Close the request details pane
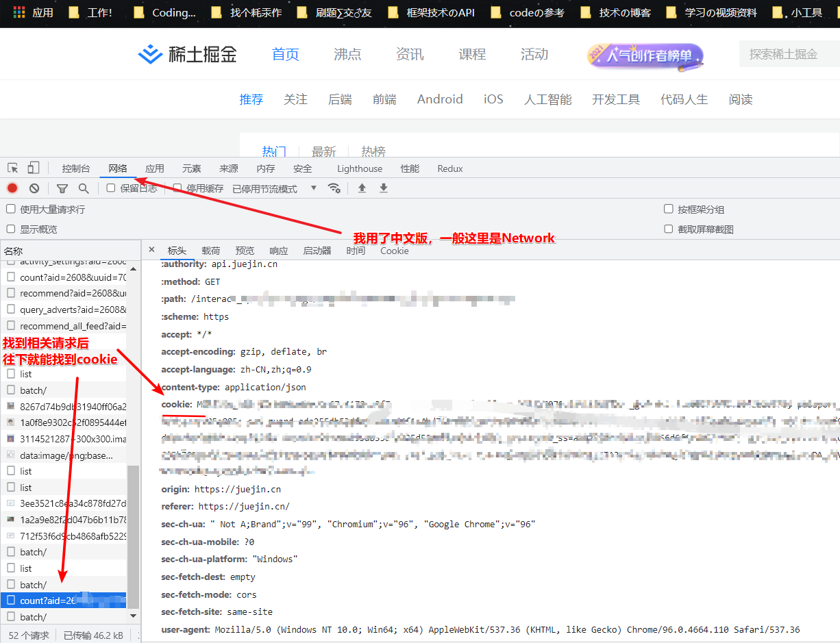 click(151, 251)
